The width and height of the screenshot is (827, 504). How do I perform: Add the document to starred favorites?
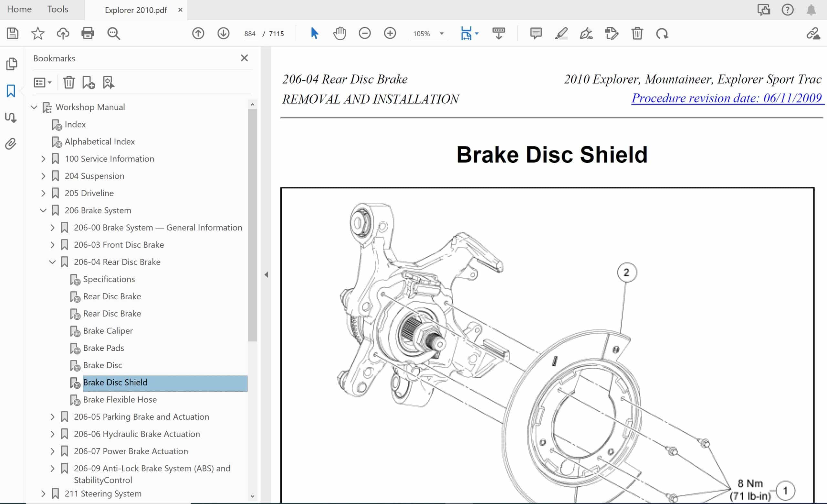37,34
